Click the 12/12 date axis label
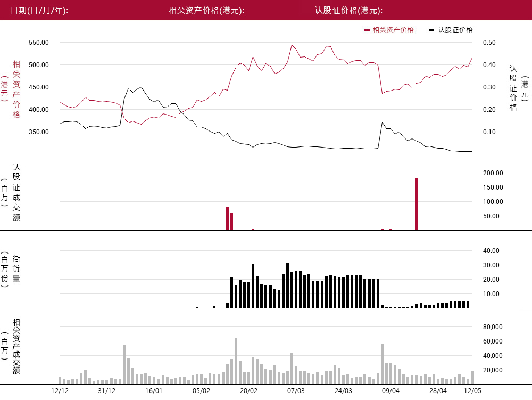 coord(60,391)
